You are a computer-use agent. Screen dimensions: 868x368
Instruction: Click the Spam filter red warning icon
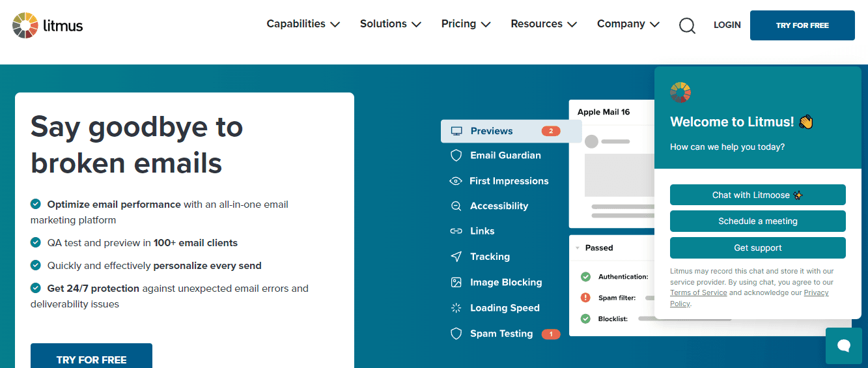[x=585, y=298]
